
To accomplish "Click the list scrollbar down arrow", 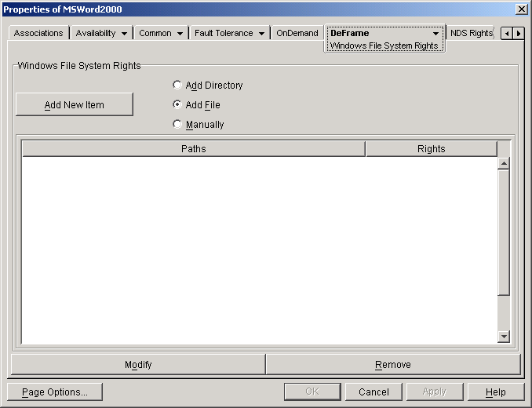I will pos(504,337).
